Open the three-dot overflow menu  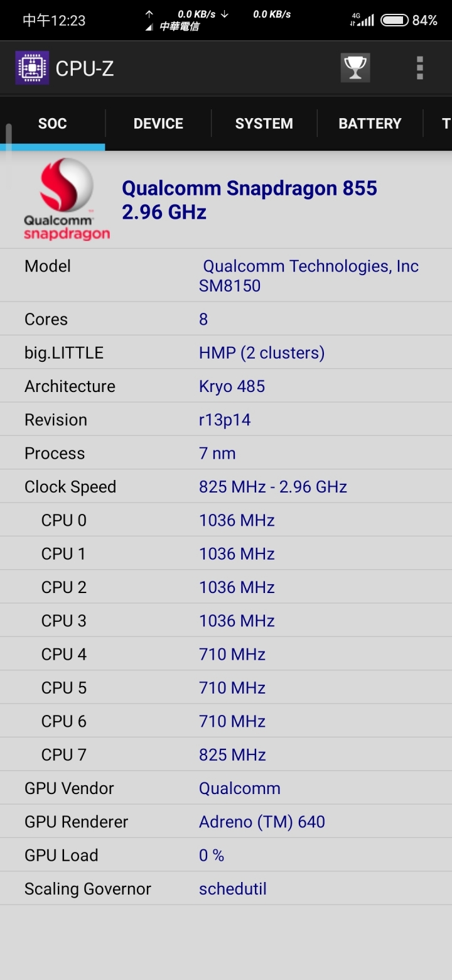point(420,68)
